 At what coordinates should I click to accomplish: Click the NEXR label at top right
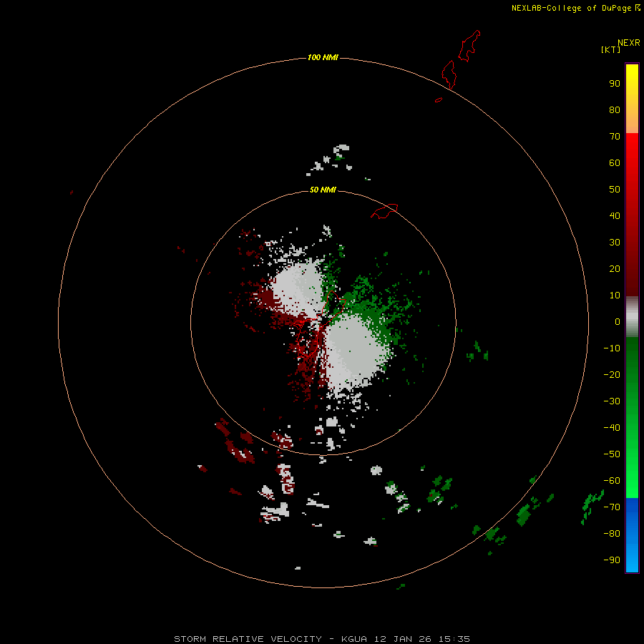tap(628, 43)
